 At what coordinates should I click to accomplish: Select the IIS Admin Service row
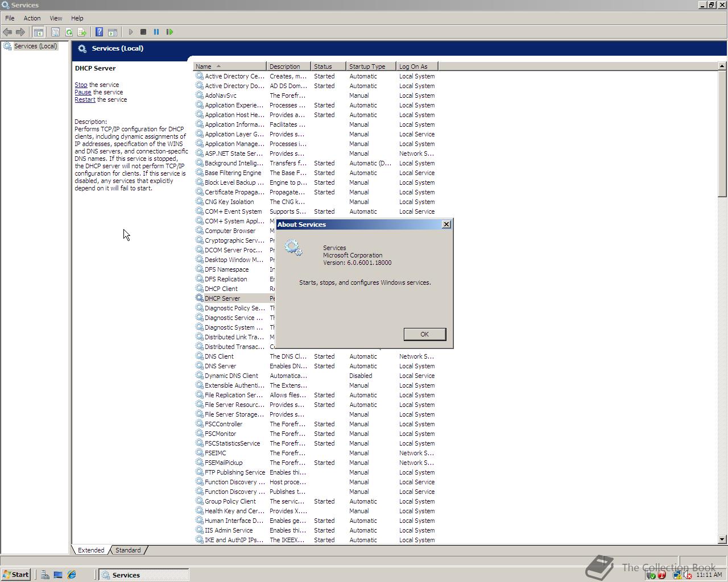point(229,530)
